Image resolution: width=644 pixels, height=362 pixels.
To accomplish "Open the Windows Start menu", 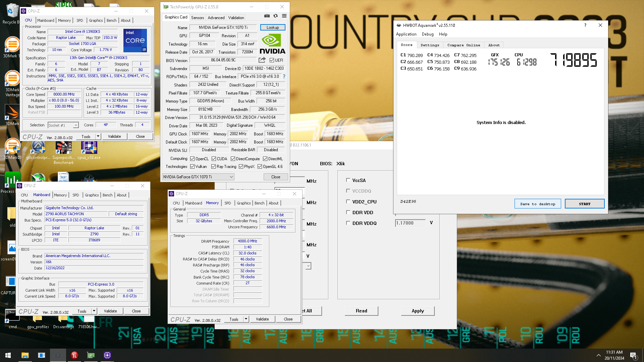I will (x=8, y=355).
